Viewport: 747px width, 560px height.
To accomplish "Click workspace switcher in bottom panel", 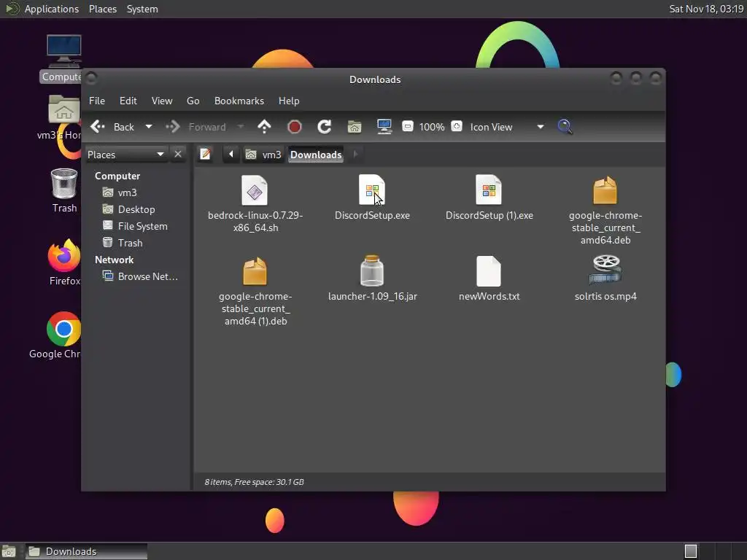I will (714, 551).
